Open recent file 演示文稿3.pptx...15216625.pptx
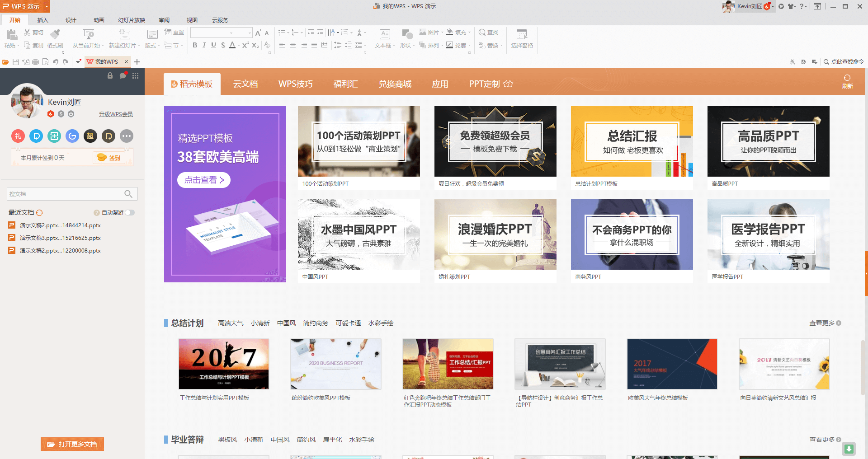868x459 pixels. [59, 238]
